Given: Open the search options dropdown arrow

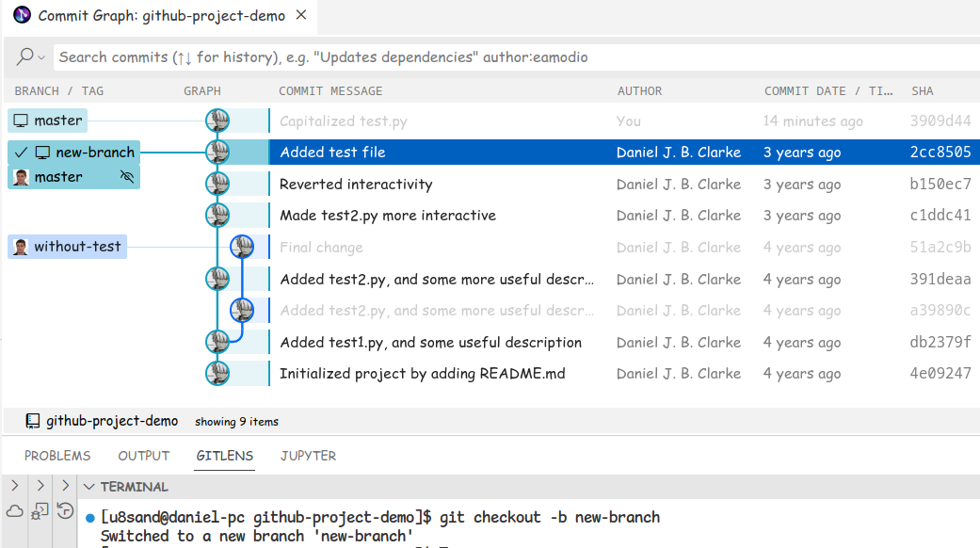Looking at the screenshot, I should pos(41,57).
